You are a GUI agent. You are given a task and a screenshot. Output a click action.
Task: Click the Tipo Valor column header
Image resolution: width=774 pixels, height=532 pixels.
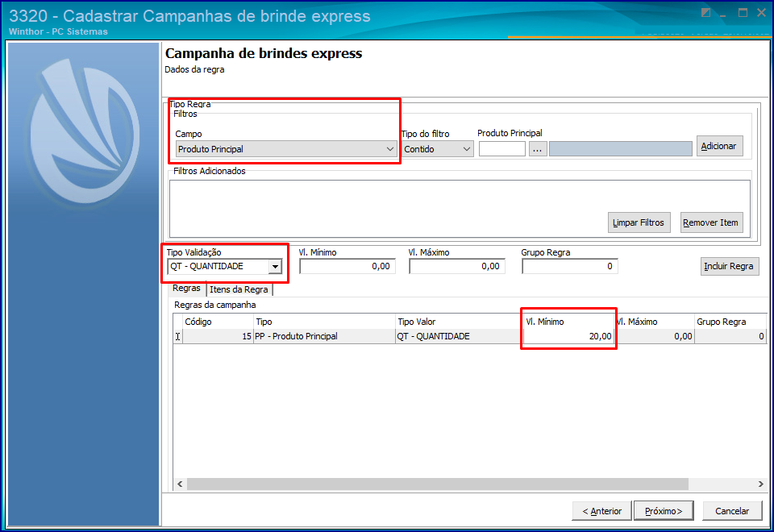coord(458,322)
